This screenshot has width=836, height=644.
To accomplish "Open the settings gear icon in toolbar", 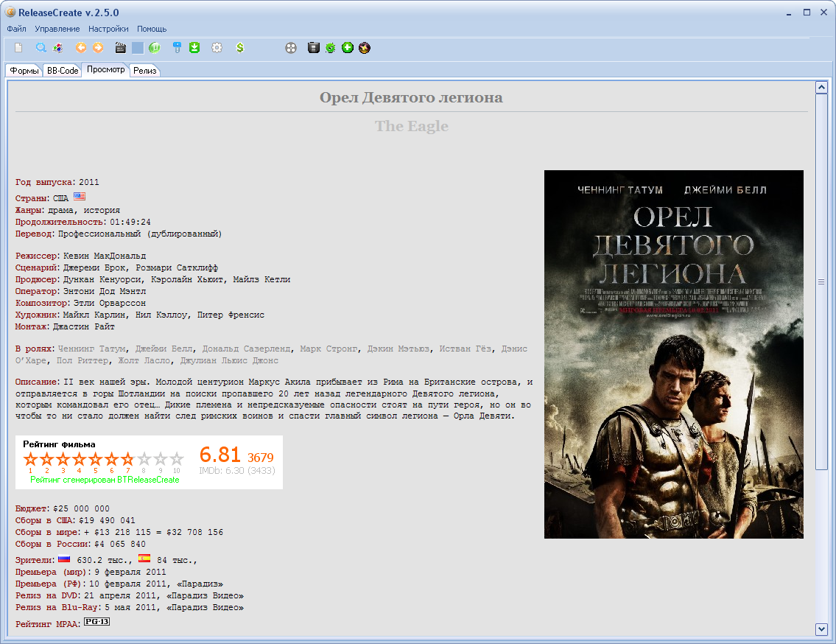I will tap(217, 48).
